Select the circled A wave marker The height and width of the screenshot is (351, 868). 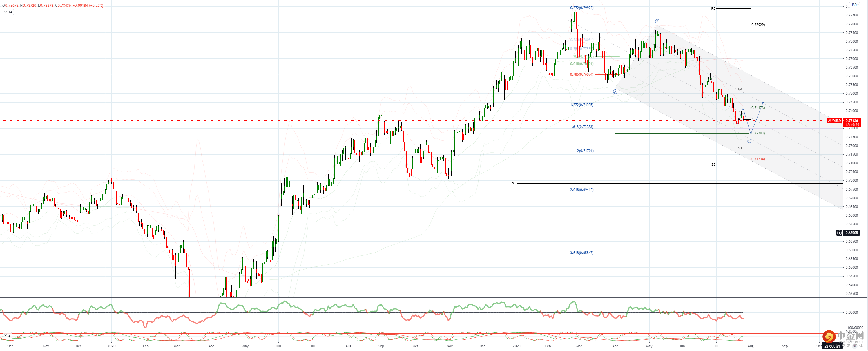pyautogui.click(x=615, y=92)
